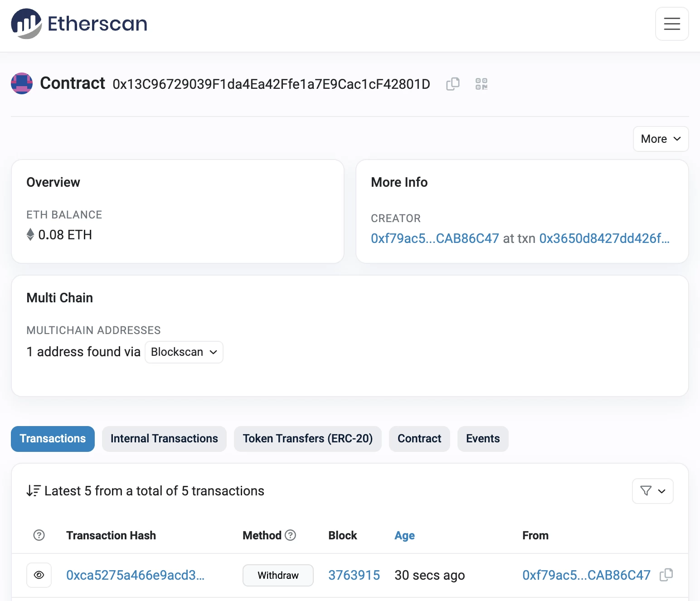The width and height of the screenshot is (700, 601).
Task: Click the Contract page title
Action: tap(73, 83)
